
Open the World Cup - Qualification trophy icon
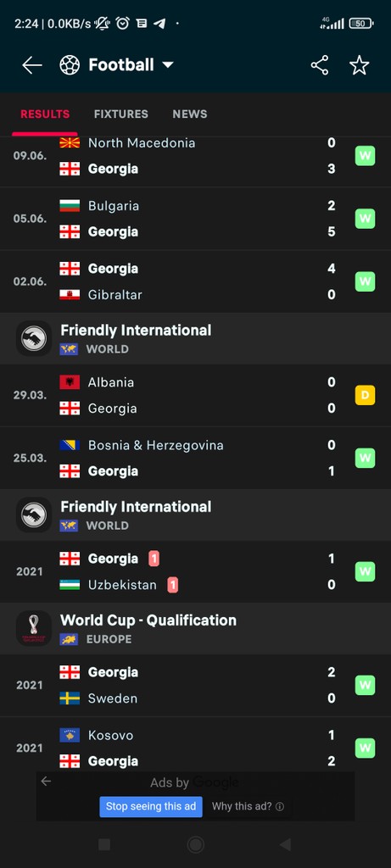[34, 628]
